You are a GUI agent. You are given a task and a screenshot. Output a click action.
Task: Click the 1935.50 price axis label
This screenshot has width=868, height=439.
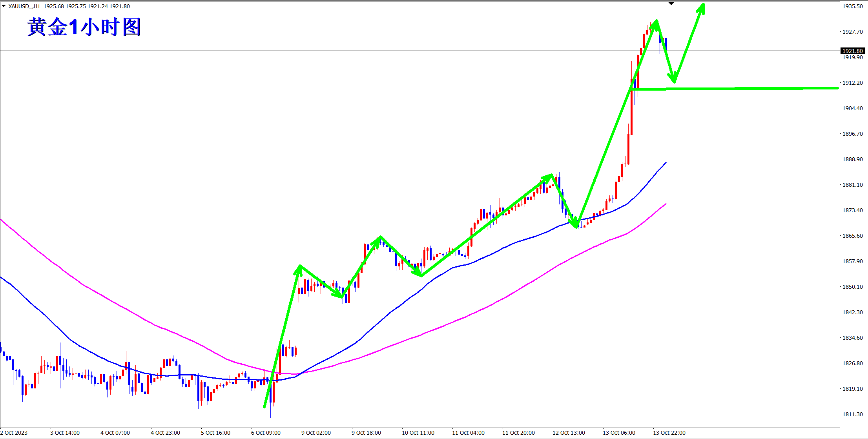click(x=853, y=6)
